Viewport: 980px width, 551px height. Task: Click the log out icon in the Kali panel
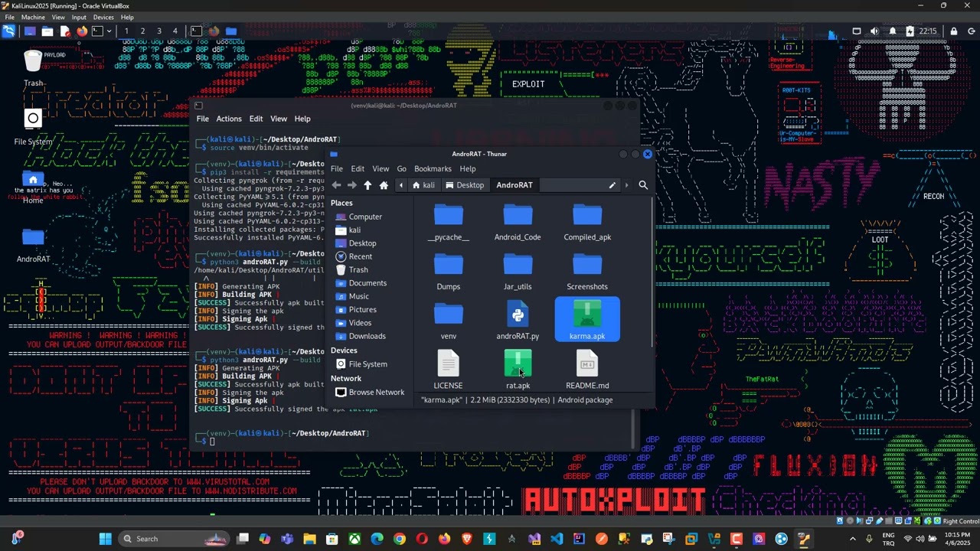(x=972, y=31)
